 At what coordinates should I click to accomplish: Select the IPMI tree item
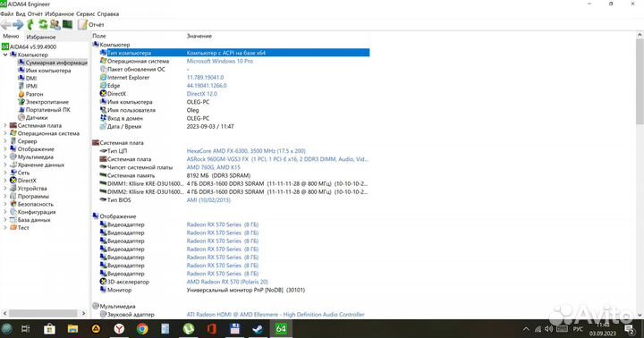tap(28, 86)
